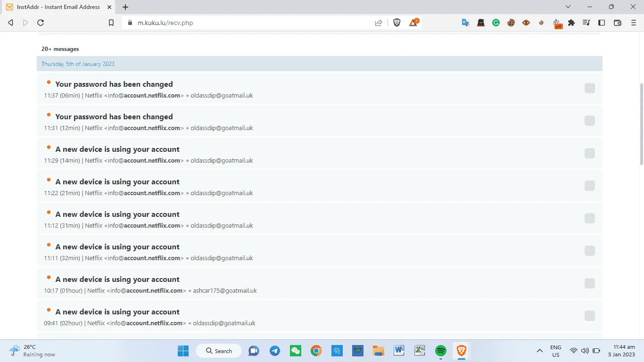Open the media control playlist icon
644x362 pixels.
586,23
